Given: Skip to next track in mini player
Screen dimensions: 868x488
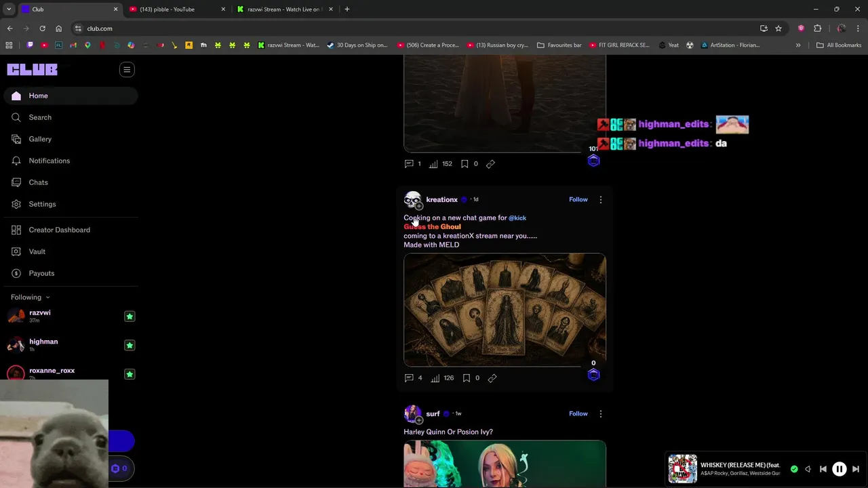Looking at the screenshot, I should pyautogui.click(x=856, y=469).
